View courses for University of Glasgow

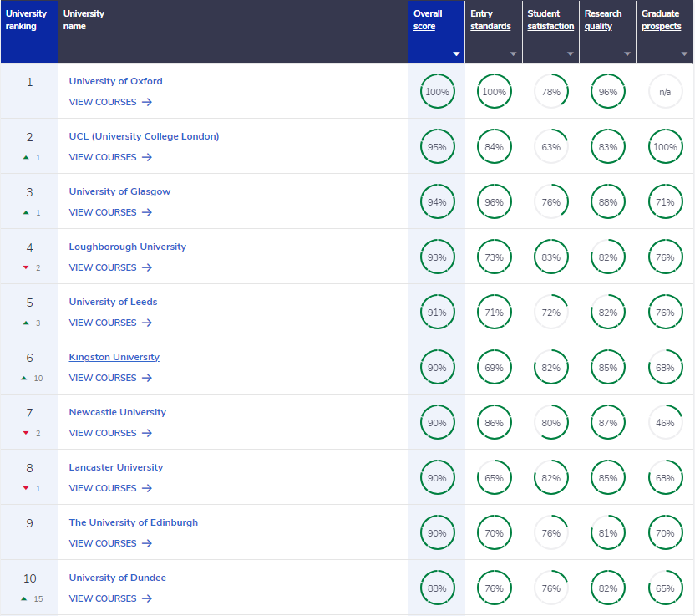pyautogui.click(x=110, y=212)
